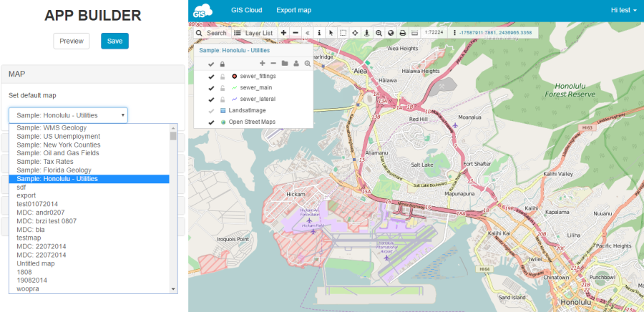
Task: Choose 'Sample: WMS Geology' from list
Action: pyautogui.click(x=89, y=127)
